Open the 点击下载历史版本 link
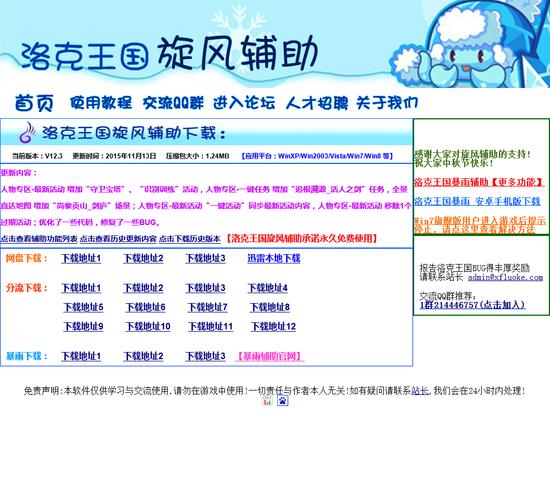Screen dimensions: 550x500 click(x=190, y=239)
